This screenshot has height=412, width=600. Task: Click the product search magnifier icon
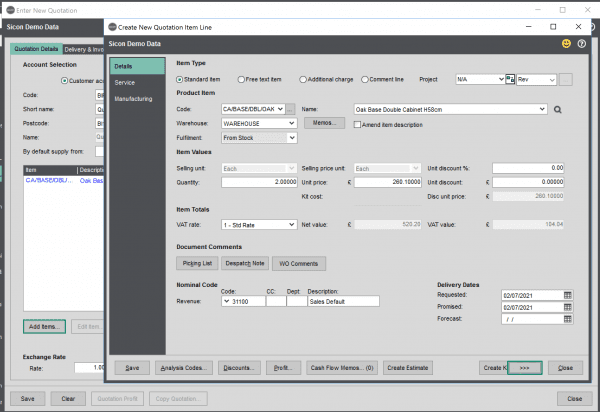(558, 110)
